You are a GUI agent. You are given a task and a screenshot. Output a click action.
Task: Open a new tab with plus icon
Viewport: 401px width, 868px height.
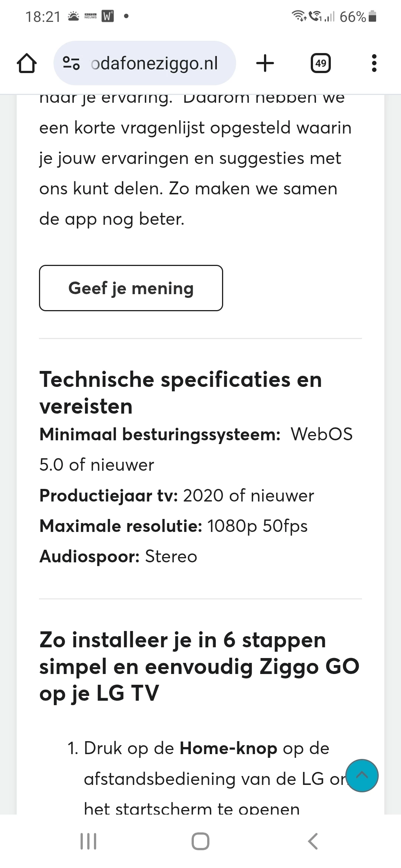265,63
